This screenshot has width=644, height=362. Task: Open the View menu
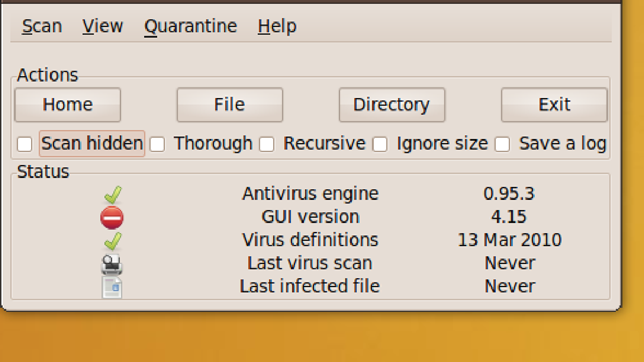pyautogui.click(x=103, y=26)
